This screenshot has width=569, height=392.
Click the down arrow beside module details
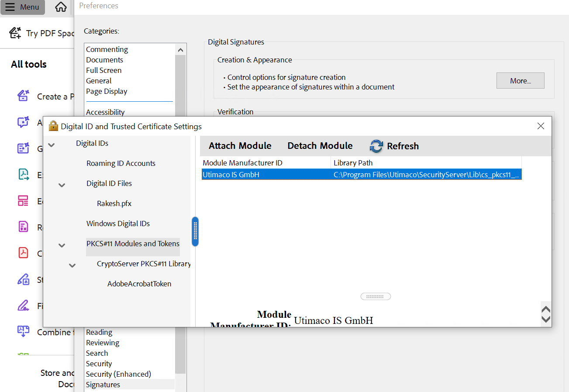546,319
